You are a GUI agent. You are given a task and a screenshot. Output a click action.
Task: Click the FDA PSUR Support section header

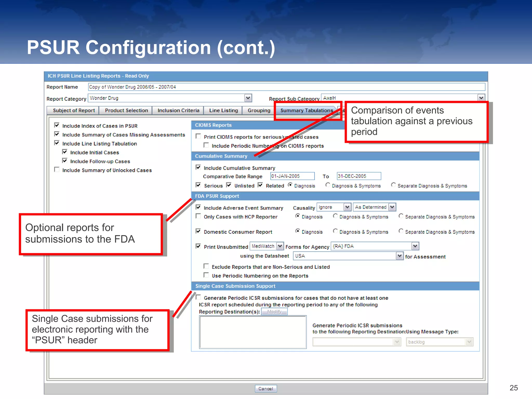pyautogui.click(x=335, y=196)
